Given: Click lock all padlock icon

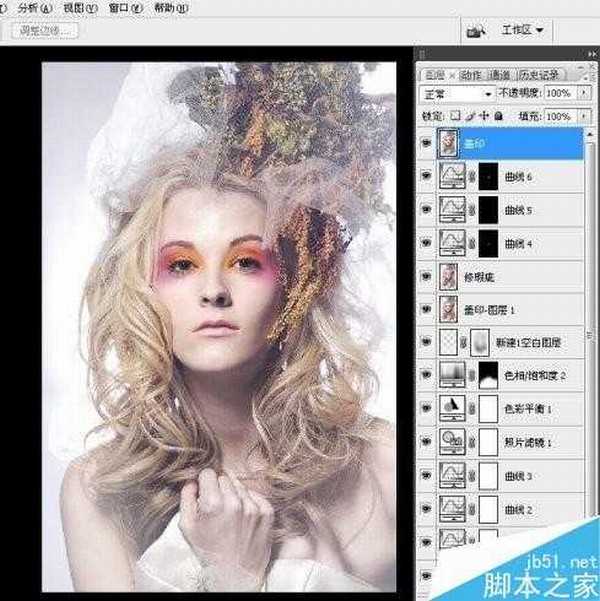Looking at the screenshot, I should [x=497, y=118].
